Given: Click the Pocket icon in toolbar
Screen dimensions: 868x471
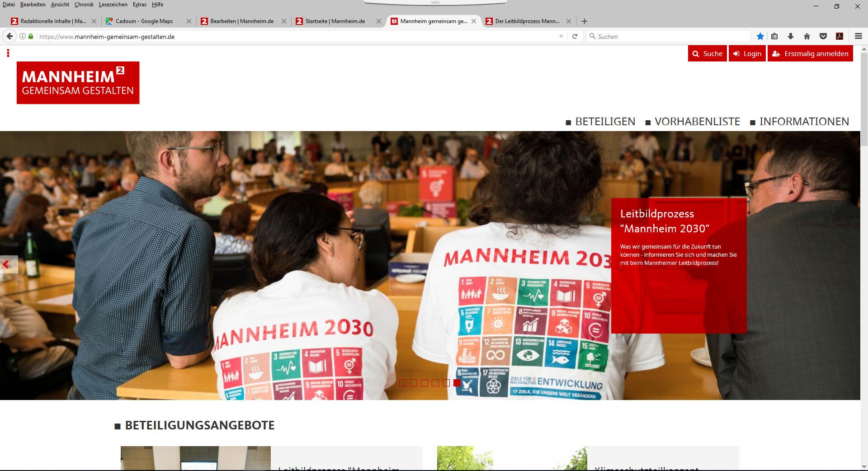Looking at the screenshot, I should [x=823, y=37].
